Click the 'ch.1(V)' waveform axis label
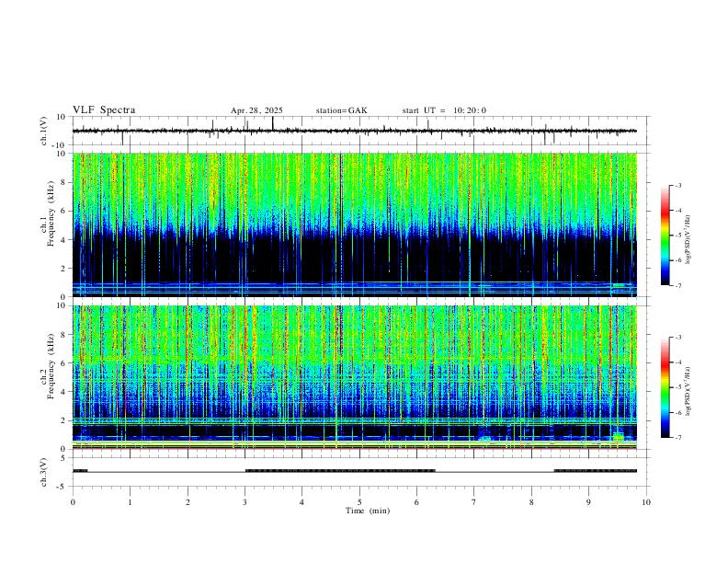This screenshot has height=563, width=728. tap(44, 131)
